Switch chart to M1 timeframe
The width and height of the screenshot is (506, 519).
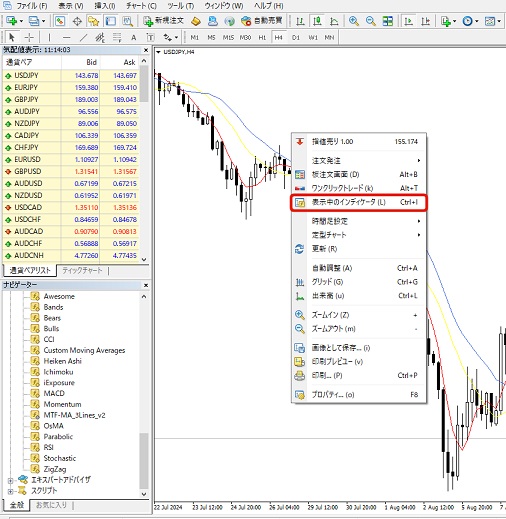(195, 37)
